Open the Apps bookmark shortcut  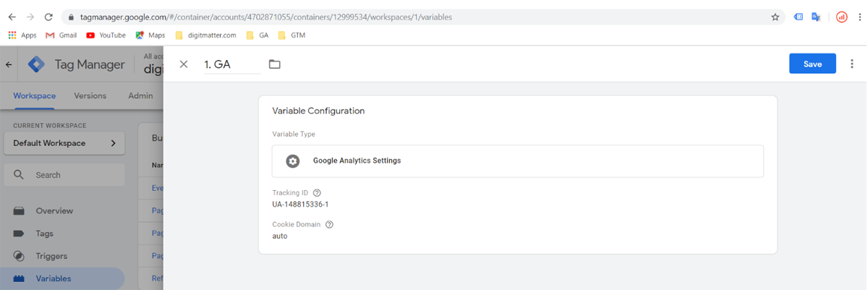(22, 35)
